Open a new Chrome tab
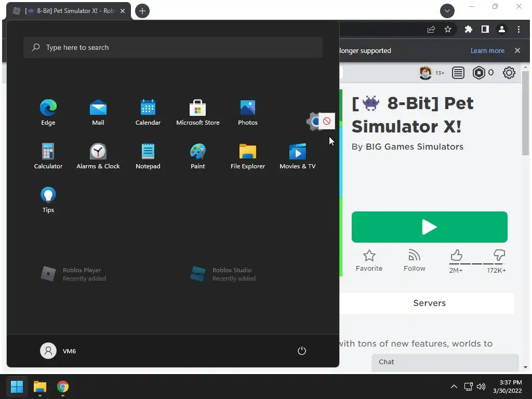532x399 pixels. [x=142, y=11]
